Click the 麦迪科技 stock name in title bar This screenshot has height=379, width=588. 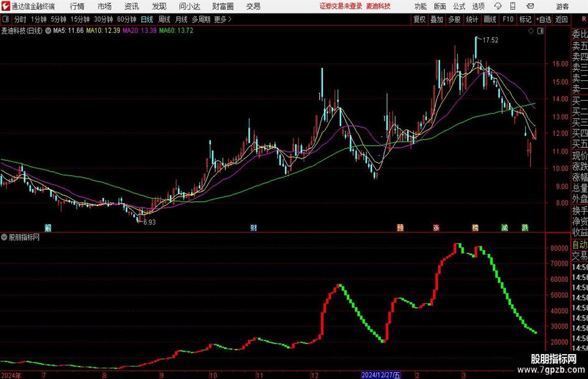click(378, 6)
